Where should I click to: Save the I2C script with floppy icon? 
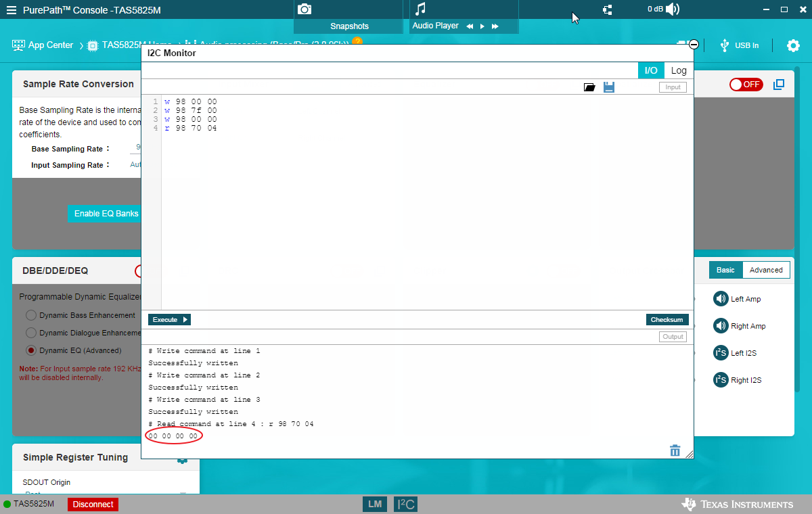coord(609,87)
